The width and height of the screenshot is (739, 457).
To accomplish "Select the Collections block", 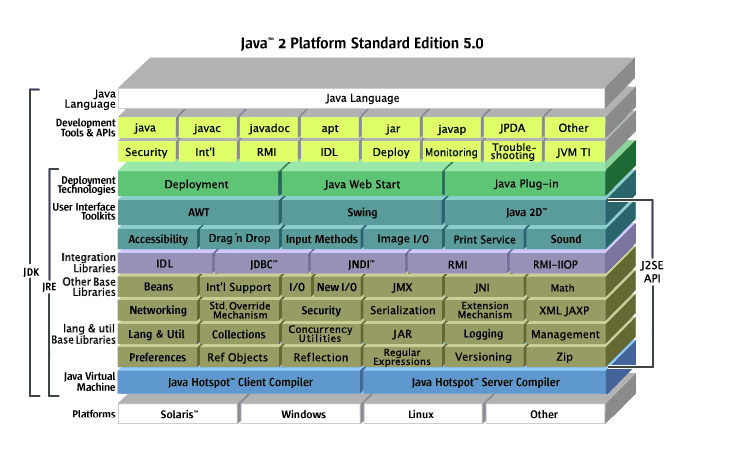I will (x=239, y=334).
